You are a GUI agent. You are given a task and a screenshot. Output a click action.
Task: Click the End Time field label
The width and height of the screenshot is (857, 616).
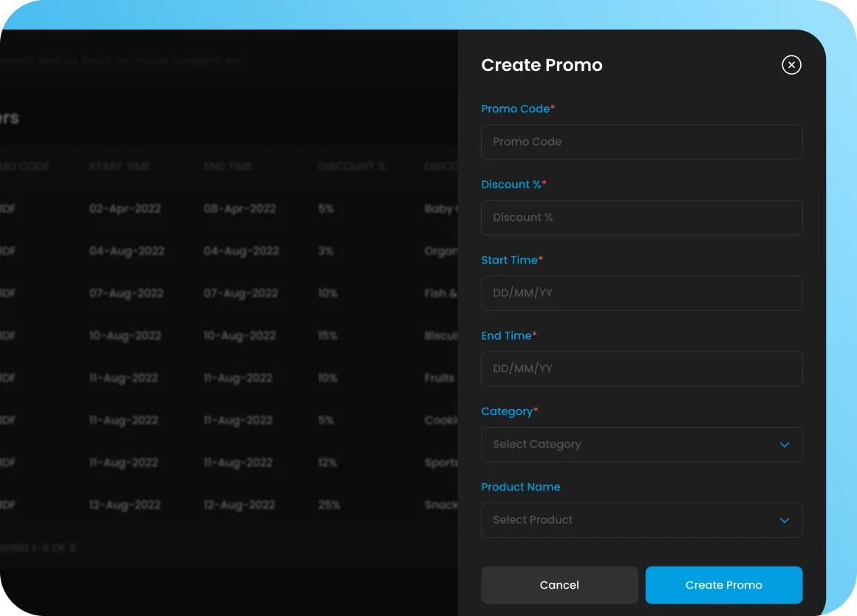(507, 335)
